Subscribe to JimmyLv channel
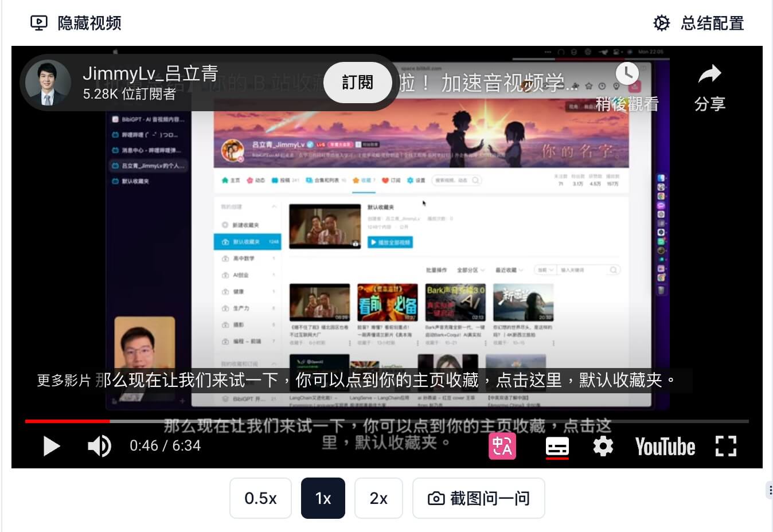The image size is (773, 532). point(357,83)
